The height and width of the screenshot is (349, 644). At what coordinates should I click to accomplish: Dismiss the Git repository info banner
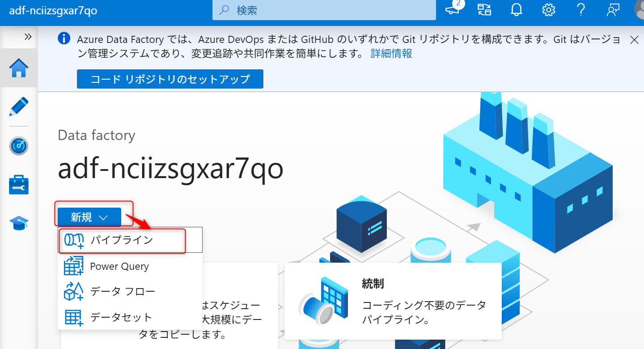pos(634,40)
